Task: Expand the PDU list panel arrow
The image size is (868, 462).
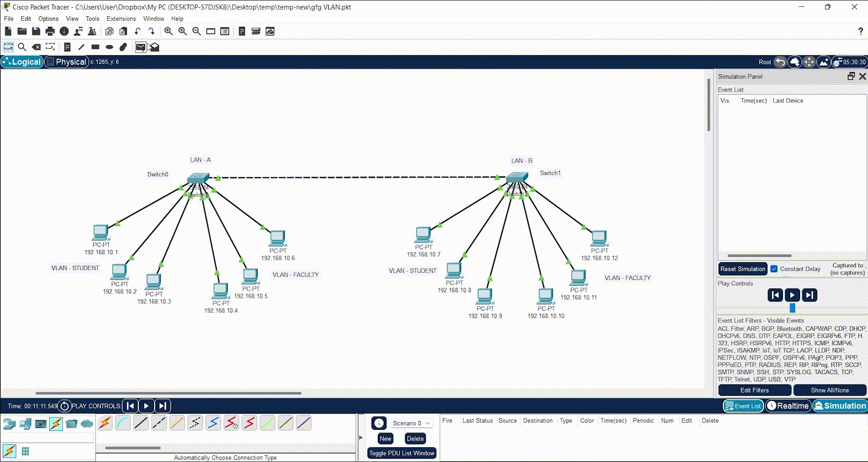Action: point(361,438)
